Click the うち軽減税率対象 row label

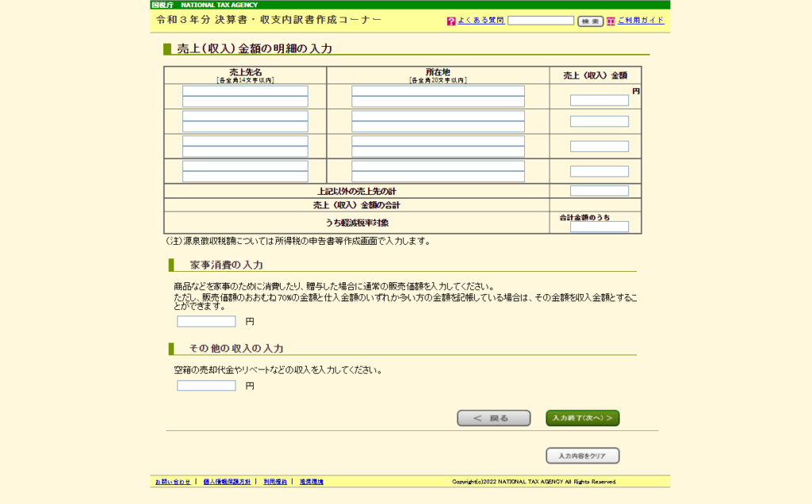point(357,223)
